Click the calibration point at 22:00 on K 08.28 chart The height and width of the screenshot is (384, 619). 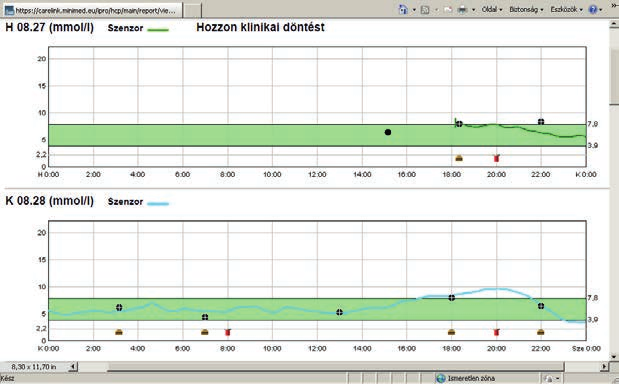(541, 306)
